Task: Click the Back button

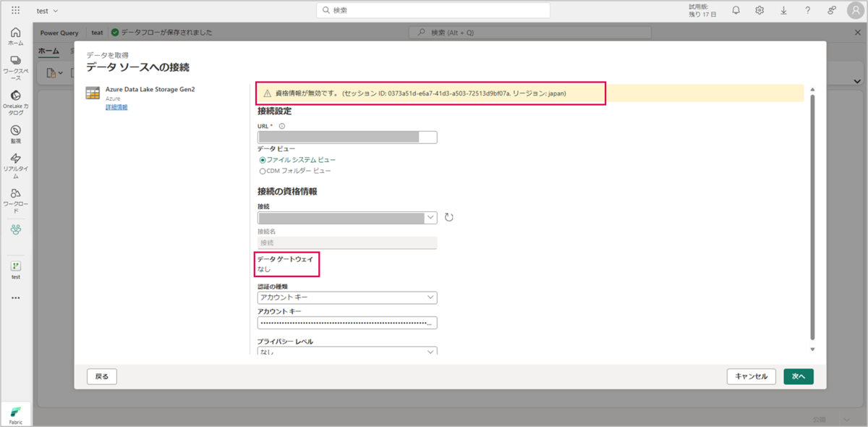Action: (102, 376)
